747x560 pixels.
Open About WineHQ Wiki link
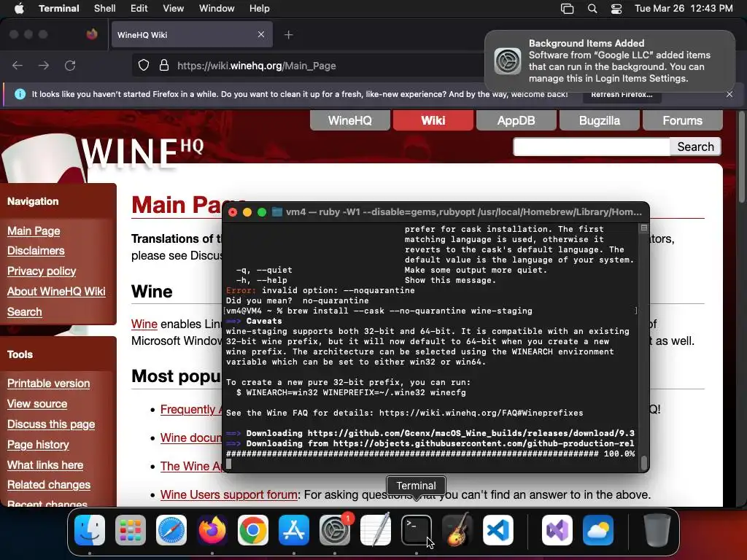[56, 292]
